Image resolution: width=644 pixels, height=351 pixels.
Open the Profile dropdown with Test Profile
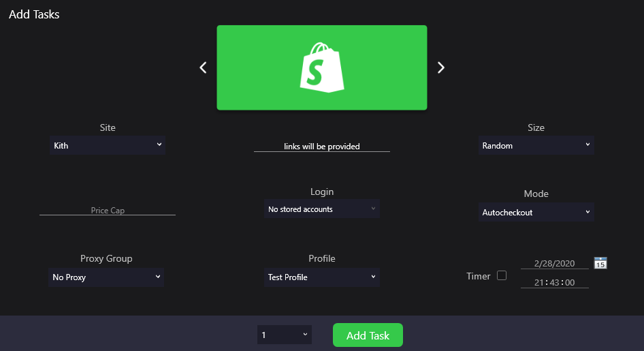(321, 277)
